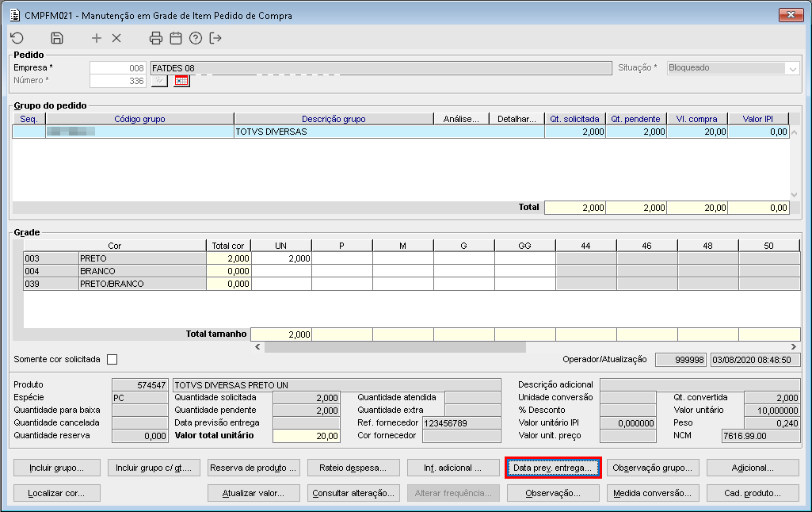Click the Medida conversão... button

653,493
